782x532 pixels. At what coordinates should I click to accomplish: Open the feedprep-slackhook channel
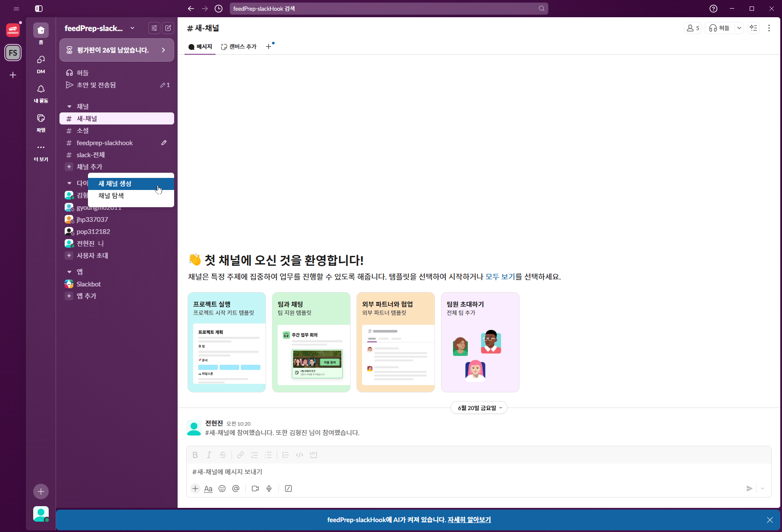point(117,143)
